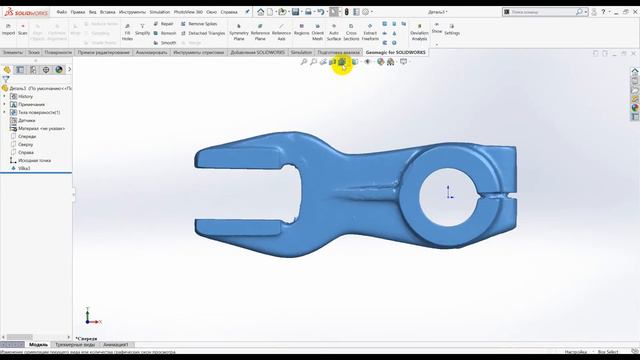Select Geomagic for SOLIDWORKS tab
Image resolution: width=640 pixels, height=360 pixels.
pos(396,52)
